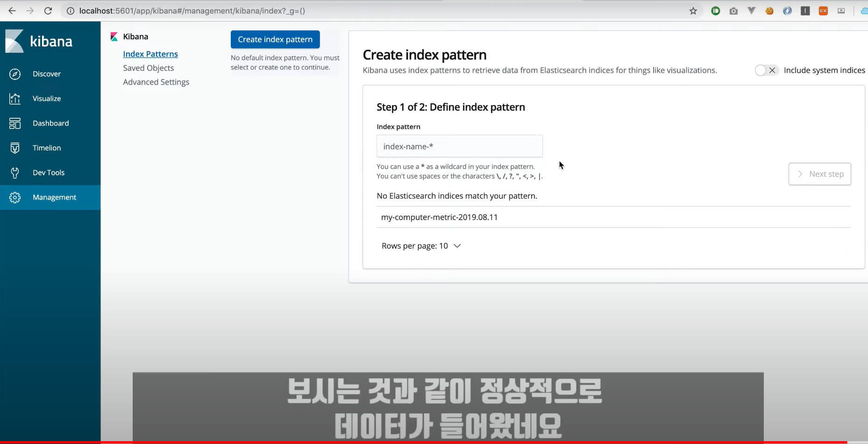Click the Create index pattern page heading
This screenshot has height=444, width=868.
425,55
